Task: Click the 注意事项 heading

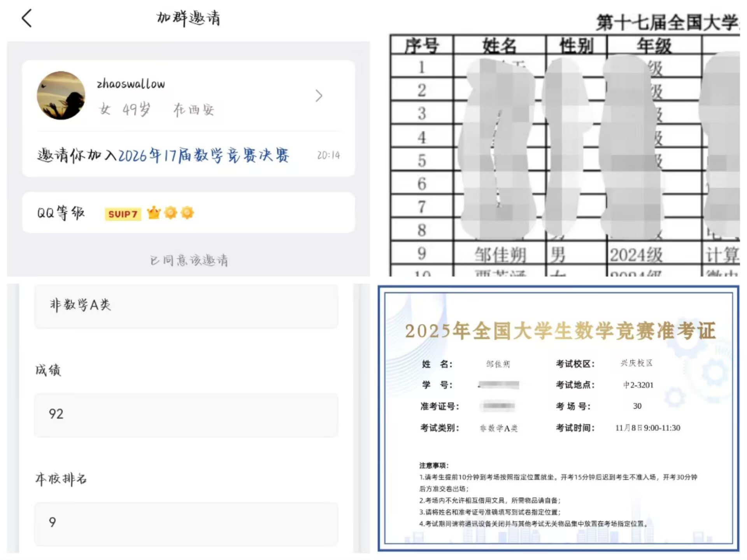Action: coord(434,465)
